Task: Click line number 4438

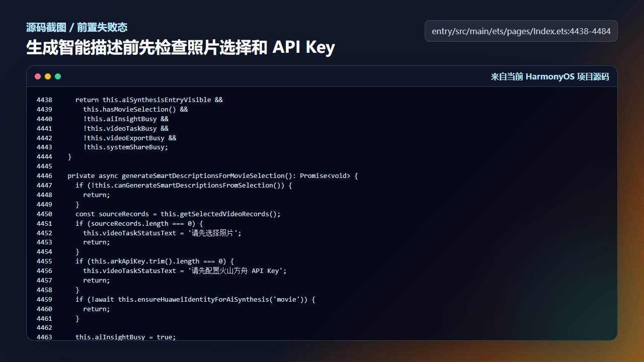Action: (44, 100)
